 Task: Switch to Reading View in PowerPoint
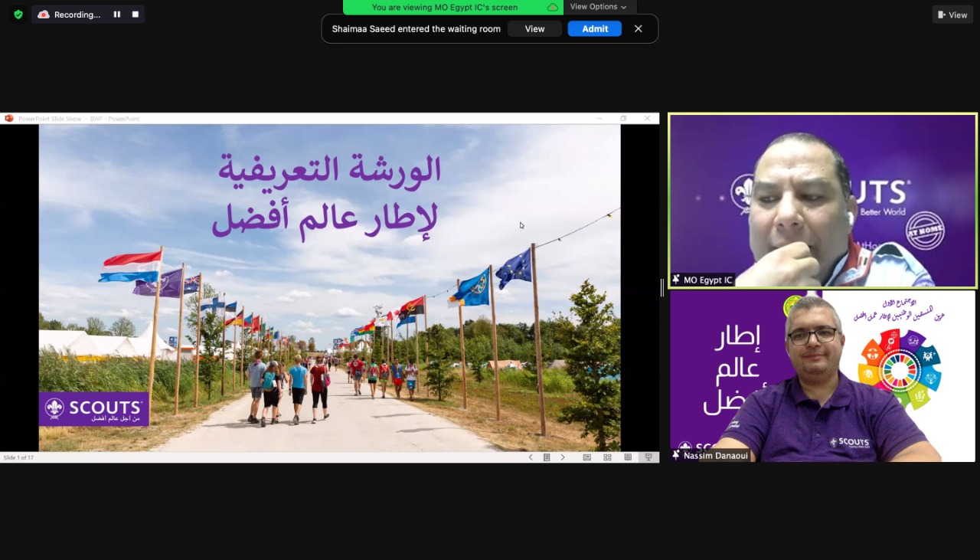click(628, 457)
